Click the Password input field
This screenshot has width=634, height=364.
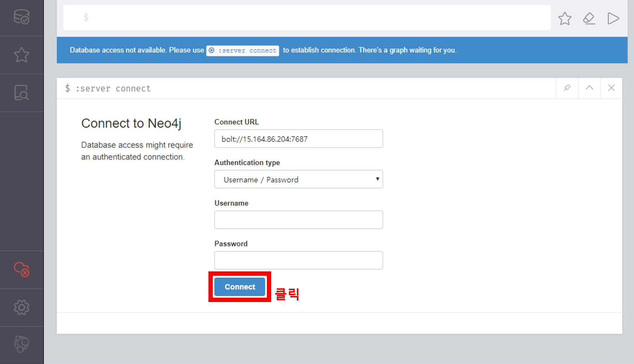pos(299,260)
